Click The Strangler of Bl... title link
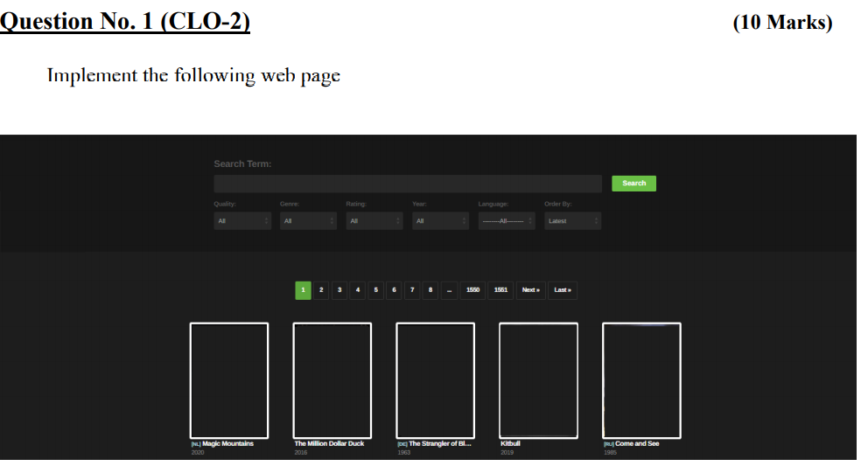 (x=440, y=444)
